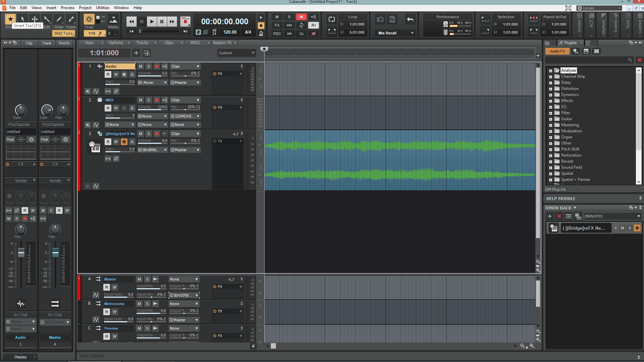The width and height of the screenshot is (644, 362).
Task: Open jBridge reFX synth properties icon
Action: click(553, 228)
